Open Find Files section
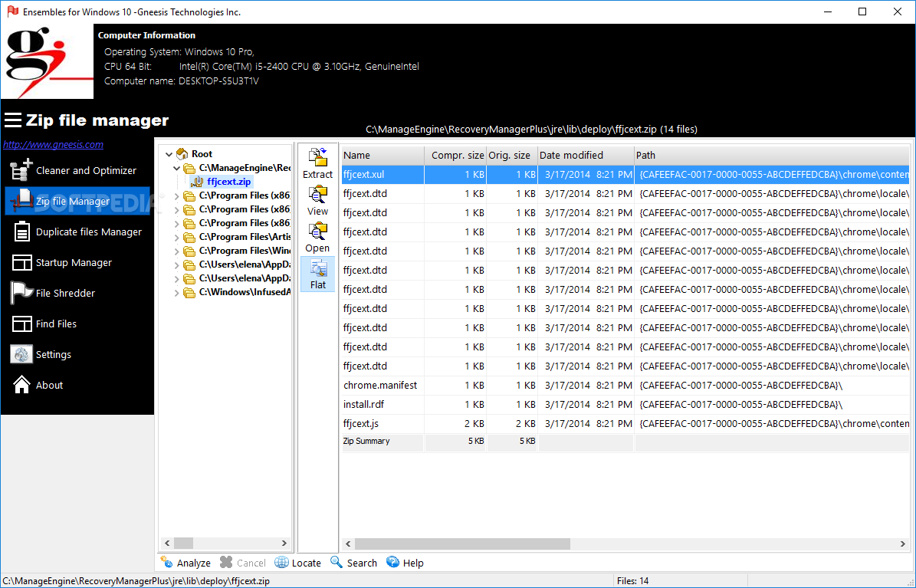 [77, 324]
